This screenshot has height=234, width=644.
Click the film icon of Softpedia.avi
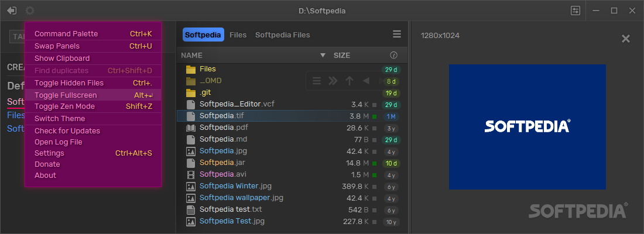click(x=191, y=174)
